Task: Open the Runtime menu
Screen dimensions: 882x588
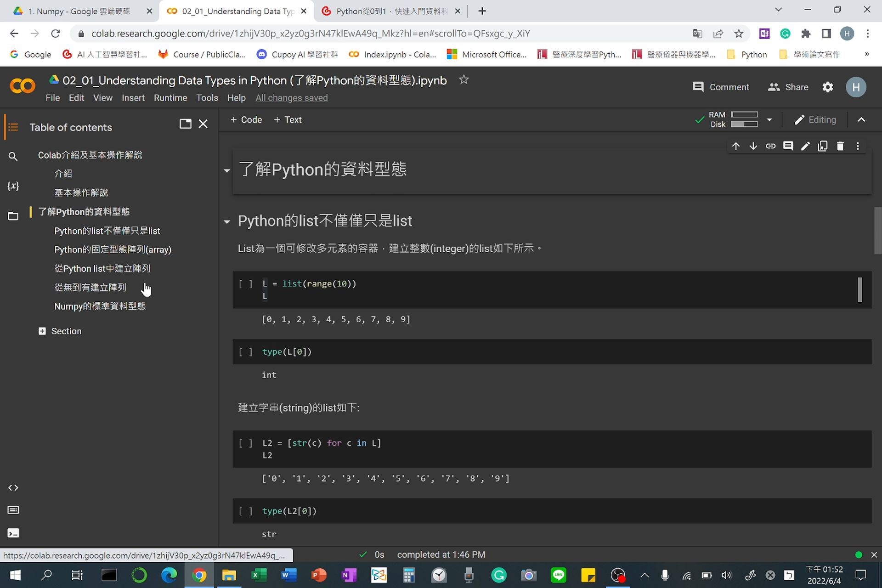Action: click(x=170, y=98)
